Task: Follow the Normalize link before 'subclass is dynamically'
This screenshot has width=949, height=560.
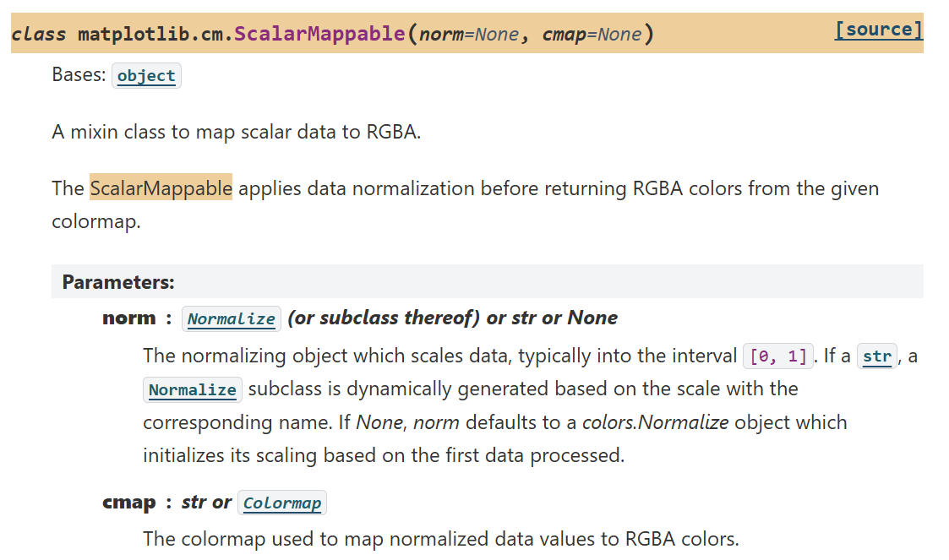Action: [x=193, y=390]
